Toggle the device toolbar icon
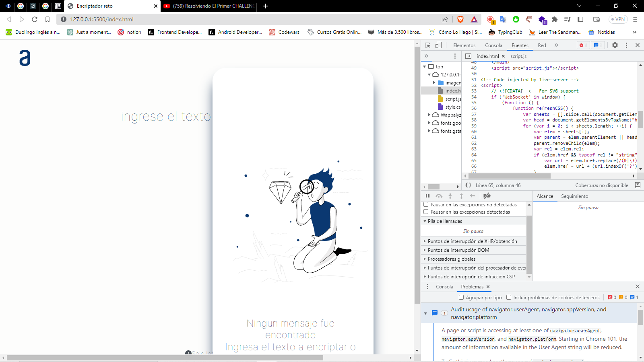 438,45
